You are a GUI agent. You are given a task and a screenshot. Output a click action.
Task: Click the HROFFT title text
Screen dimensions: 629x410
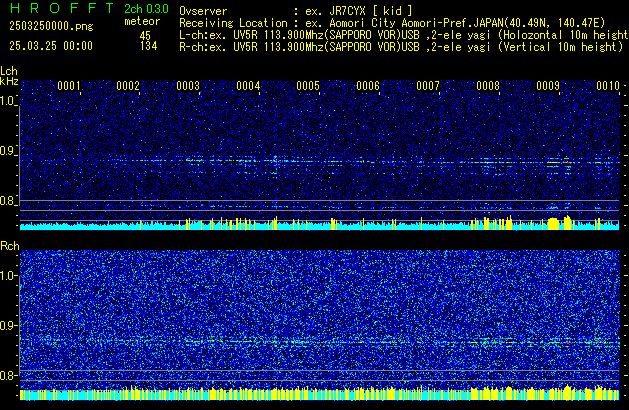(61, 8)
